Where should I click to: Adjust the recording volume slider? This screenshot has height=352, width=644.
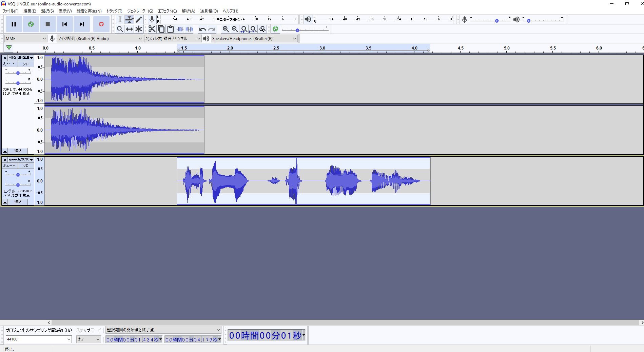(x=490, y=20)
